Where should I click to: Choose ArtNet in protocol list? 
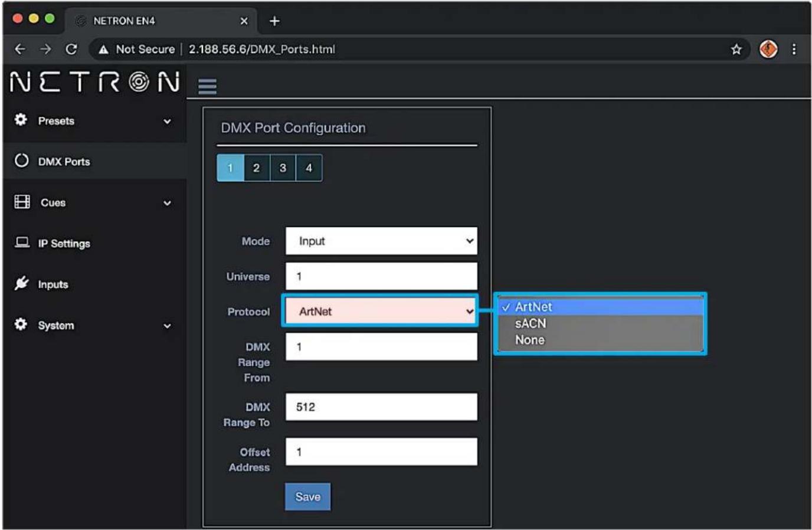[x=601, y=307]
